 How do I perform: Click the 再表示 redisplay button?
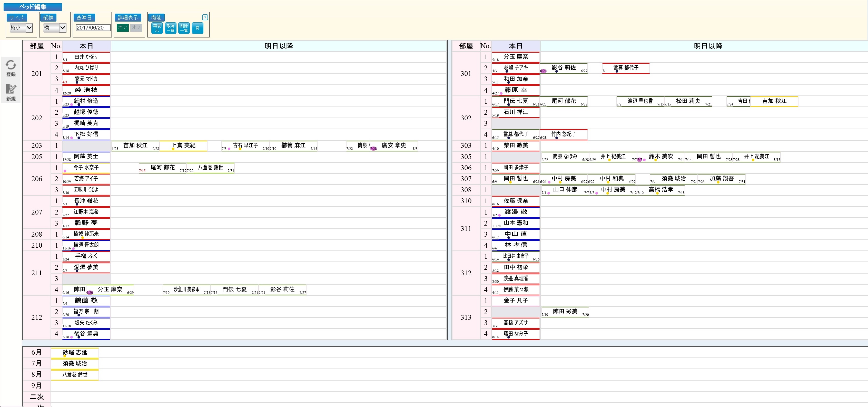pyautogui.click(x=157, y=28)
